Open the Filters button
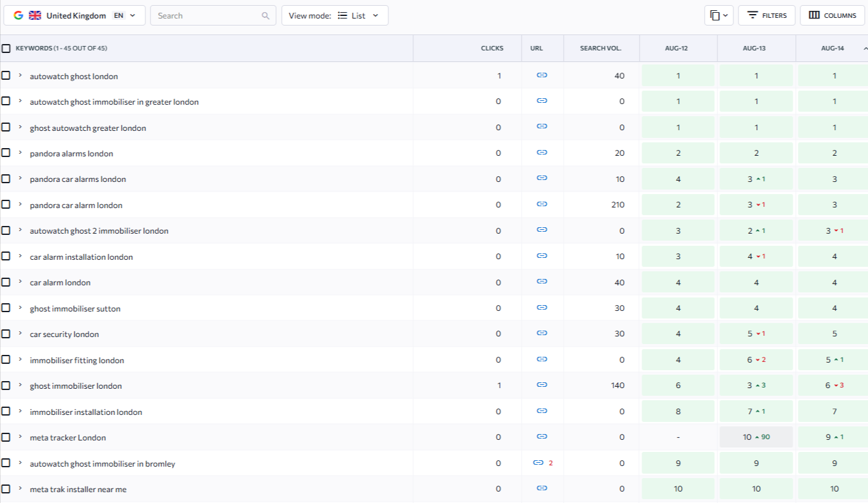The width and height of the screenshot is (868, 503). (x=767, y=15)
